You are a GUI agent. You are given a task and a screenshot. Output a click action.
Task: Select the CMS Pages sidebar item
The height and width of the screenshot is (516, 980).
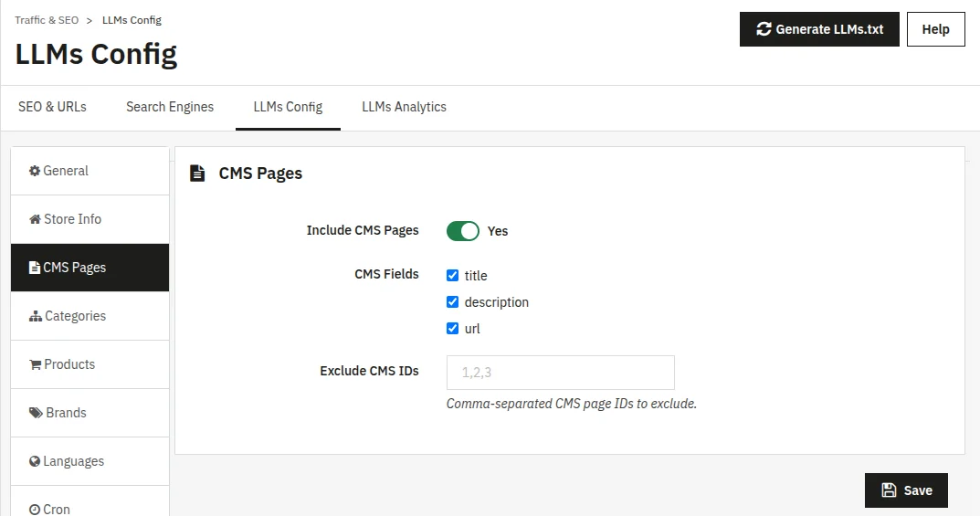[90, 268]
